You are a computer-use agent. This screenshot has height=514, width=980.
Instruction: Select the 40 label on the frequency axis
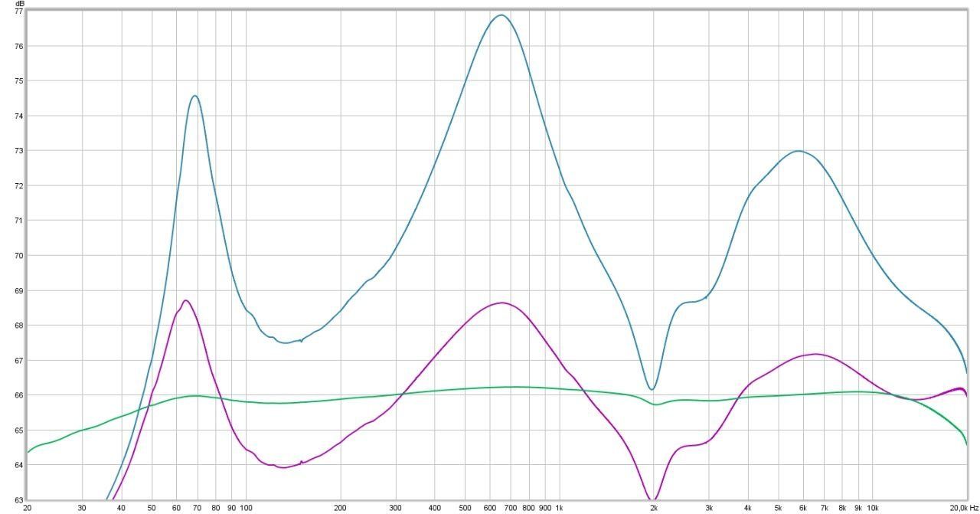[121, 508]
